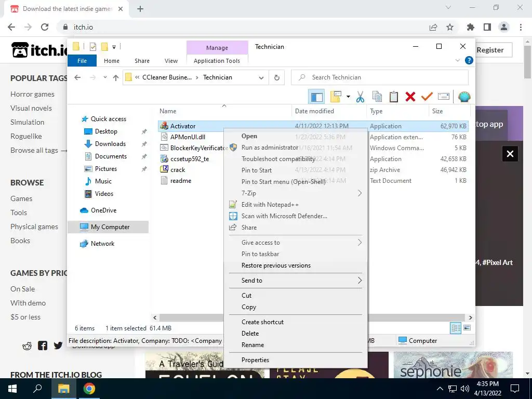The height and width of the screenshot is (399, 532).
Task: Click the Rename toolbar icon
Action: (x=444, y=97)
